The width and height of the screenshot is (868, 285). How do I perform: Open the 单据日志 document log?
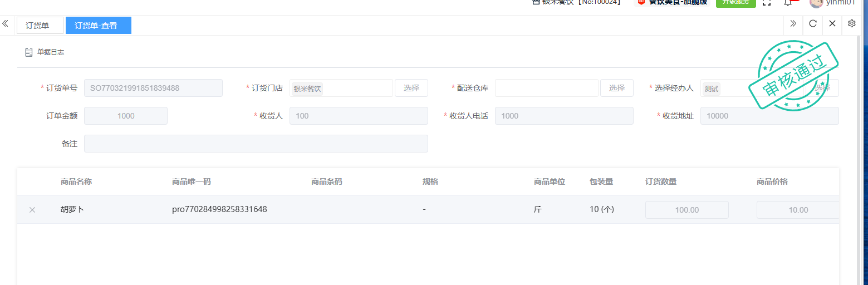pos(45,52)
